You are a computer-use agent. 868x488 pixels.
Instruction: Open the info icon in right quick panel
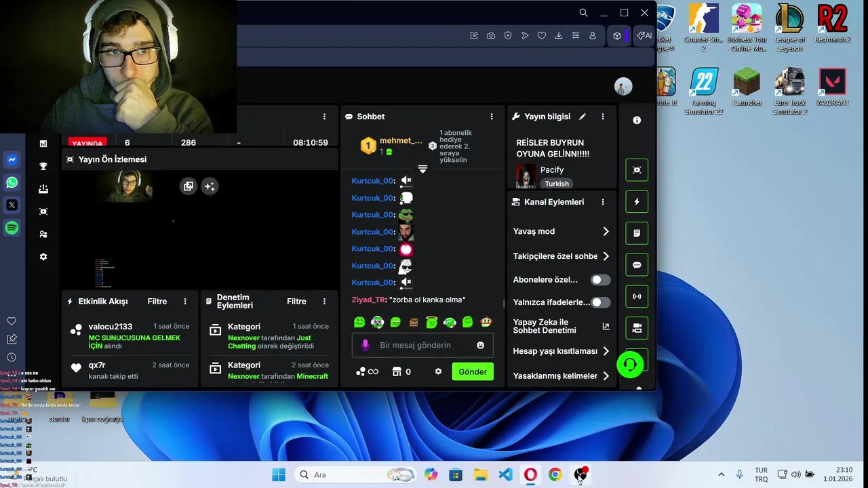click(637, 120)
